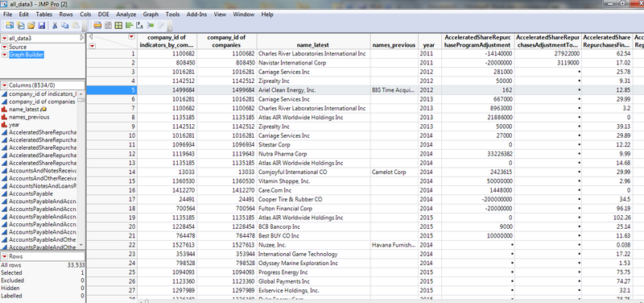The height and width of the screenshot is (303, 644).
Task: Open the Rows panel red triangle menu
Action: tap(5, 256)
